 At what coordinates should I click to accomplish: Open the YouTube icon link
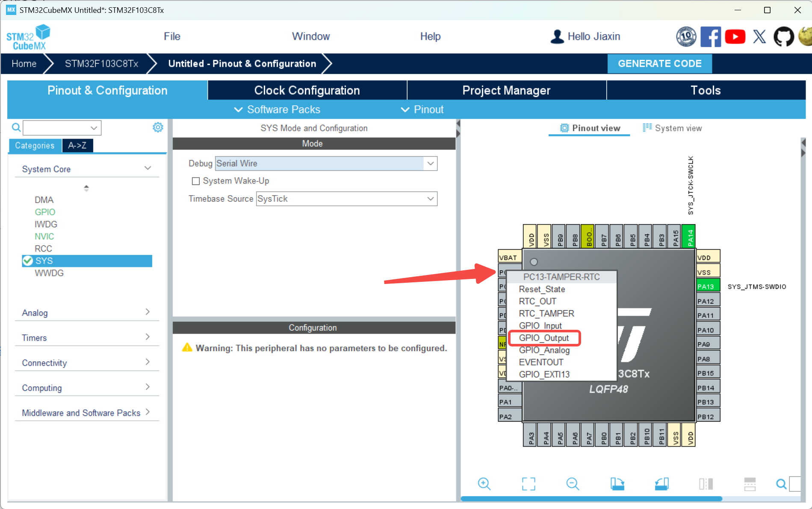[x=735, y=37]
